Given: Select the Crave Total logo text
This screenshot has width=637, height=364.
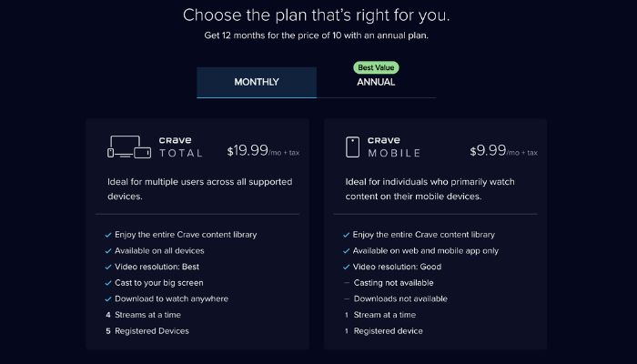Looking at the screenshot, I should click(x=181, y=147).
